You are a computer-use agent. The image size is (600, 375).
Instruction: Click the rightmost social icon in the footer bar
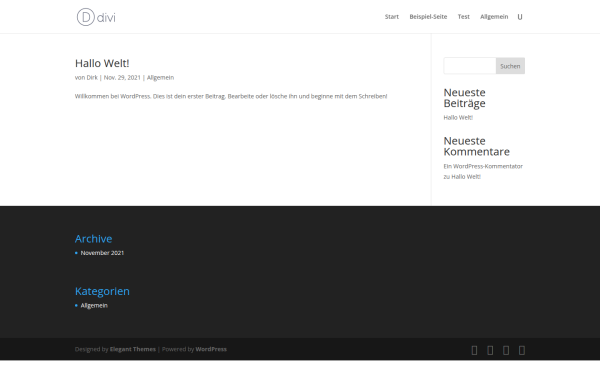tap(522, 350)
